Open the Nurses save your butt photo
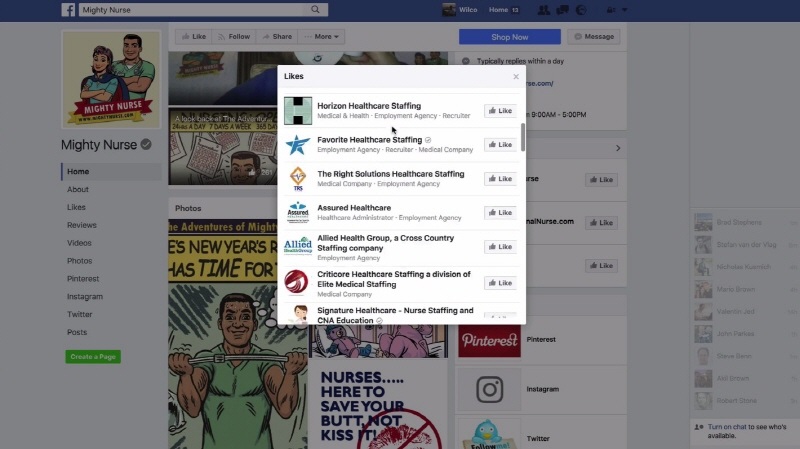800x449 pixels. 378,406
